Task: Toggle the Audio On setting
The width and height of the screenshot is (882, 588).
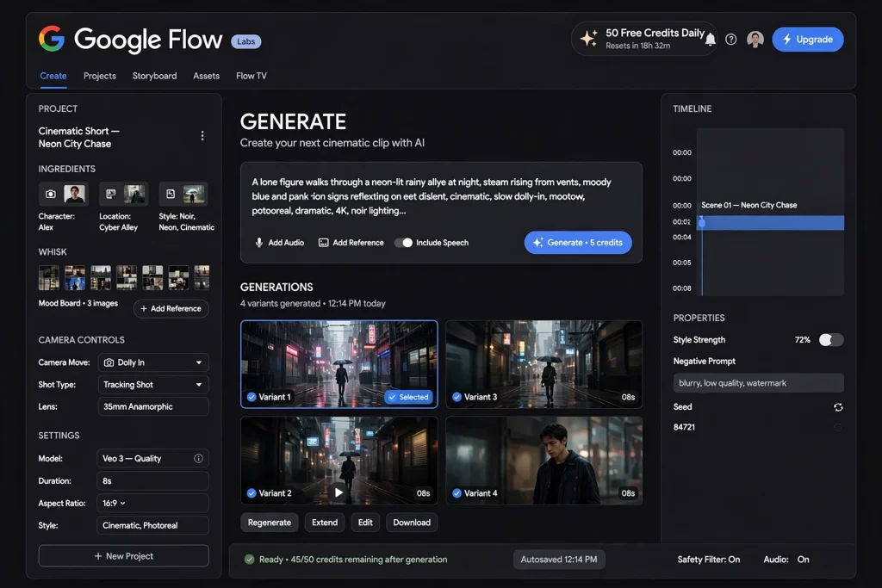Action: click(x=786, y=560)
